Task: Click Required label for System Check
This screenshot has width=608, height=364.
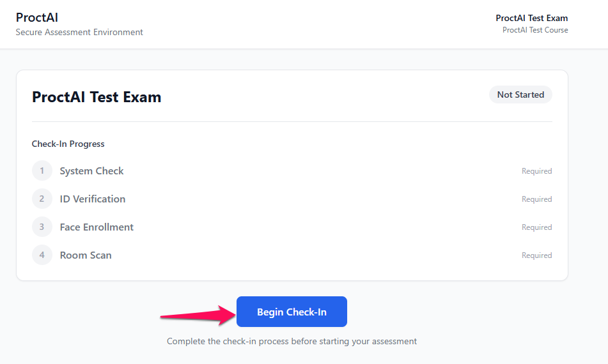Action: click(536, 171)
